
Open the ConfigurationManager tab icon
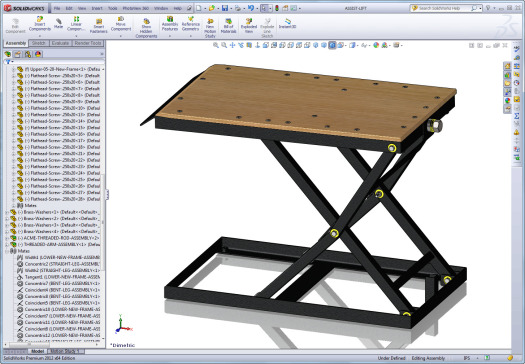pos(28,54)
